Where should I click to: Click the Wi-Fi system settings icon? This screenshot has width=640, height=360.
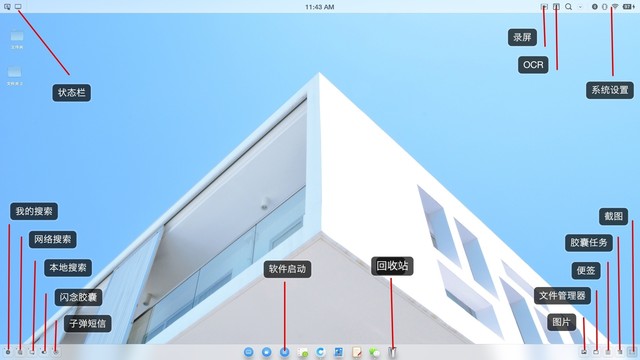[x=615, y=7]
